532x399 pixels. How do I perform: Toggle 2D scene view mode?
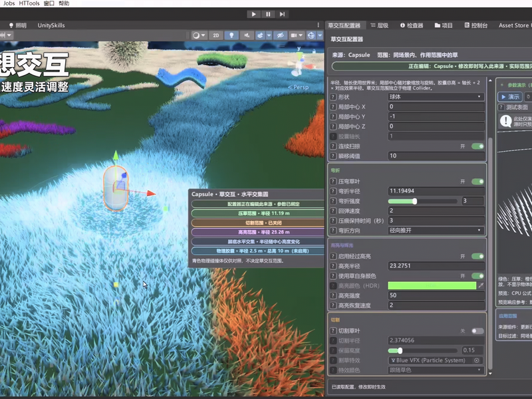click(215, 35)
